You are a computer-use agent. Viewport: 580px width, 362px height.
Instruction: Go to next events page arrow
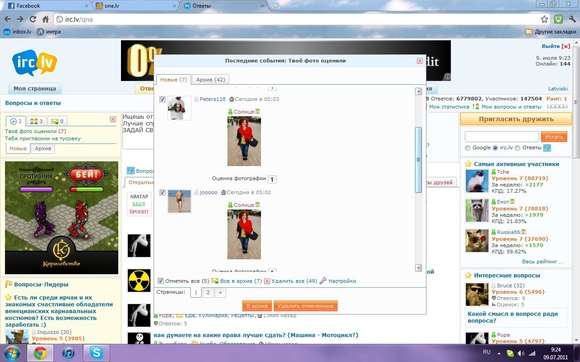tap(220, 292)
